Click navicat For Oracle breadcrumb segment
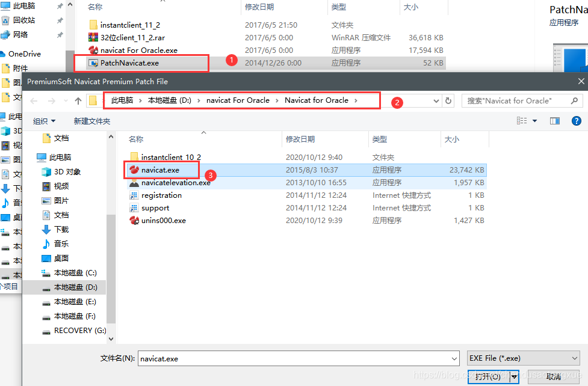 pos(238,100)
